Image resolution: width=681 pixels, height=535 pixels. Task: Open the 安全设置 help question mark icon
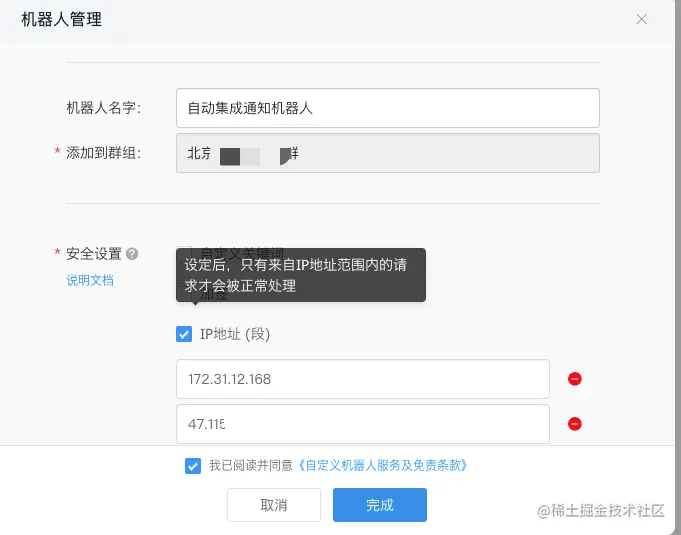point(132,254)
